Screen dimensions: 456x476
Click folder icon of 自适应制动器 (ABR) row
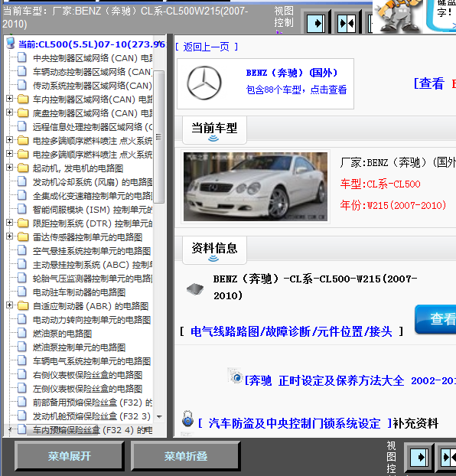[22, 305]
